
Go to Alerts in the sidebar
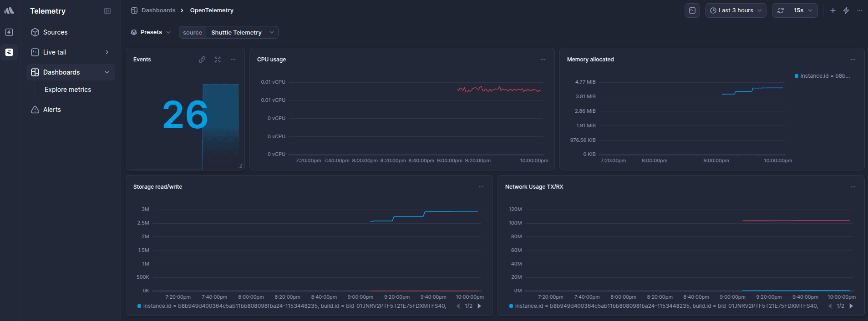(x=52, y=110)
